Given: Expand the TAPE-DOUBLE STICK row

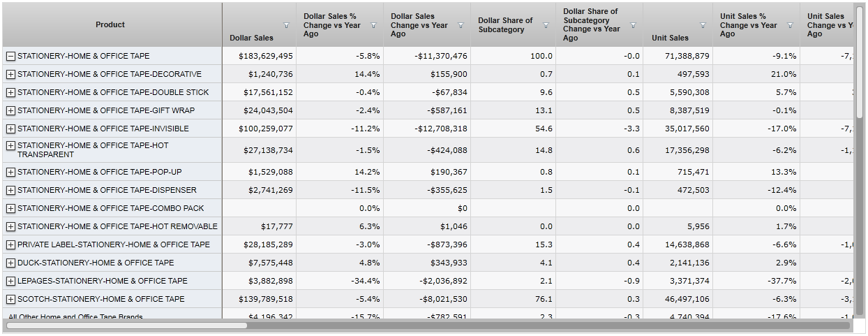Looking at the screenshot, I should pyautogui.click(x=10, y=92).
